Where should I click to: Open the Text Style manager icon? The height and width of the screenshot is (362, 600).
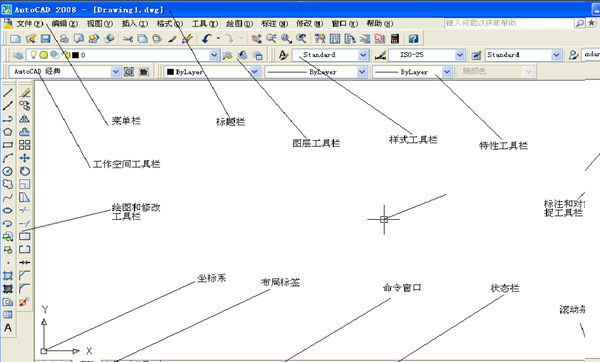(x=283, y=55)
